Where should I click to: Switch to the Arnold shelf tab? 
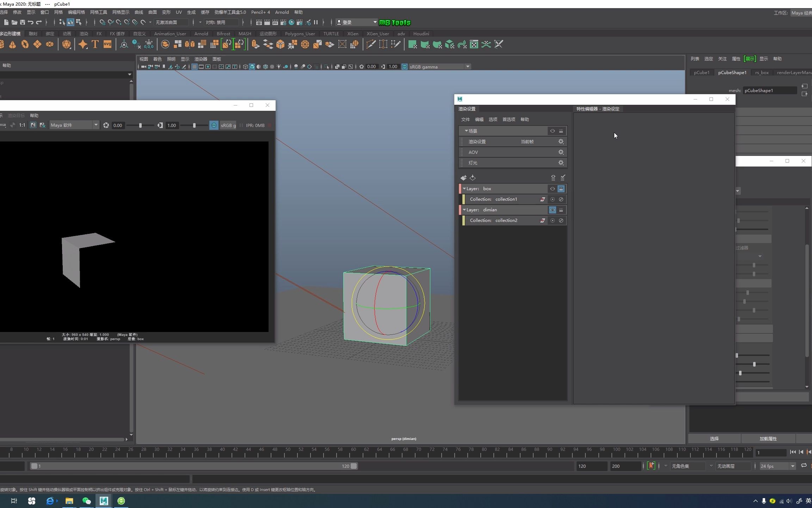click(201, 34)
